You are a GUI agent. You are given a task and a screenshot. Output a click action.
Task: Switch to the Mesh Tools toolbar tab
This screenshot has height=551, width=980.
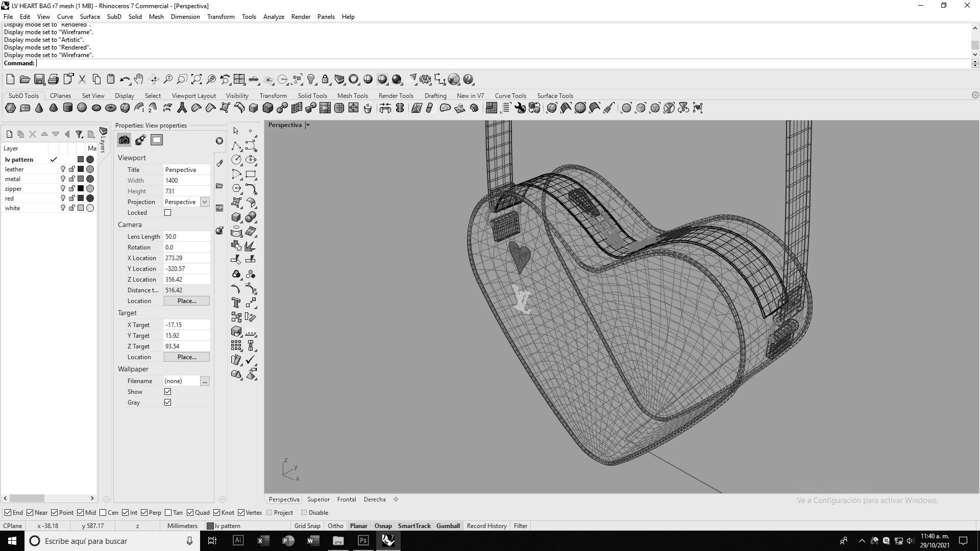click(x=352, y=96)
